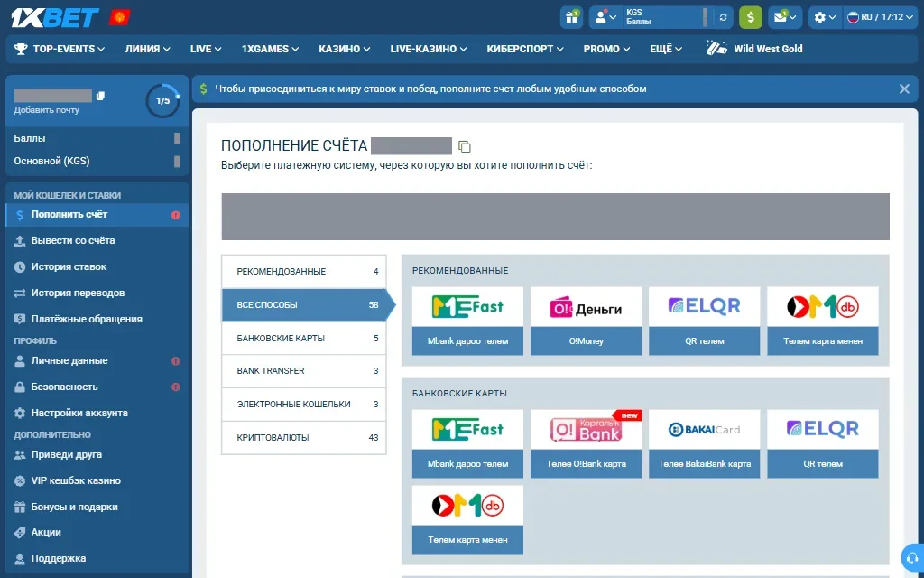
Task: Expand the LIVE-КАЗИНО menu
Action: coord(429,49)
